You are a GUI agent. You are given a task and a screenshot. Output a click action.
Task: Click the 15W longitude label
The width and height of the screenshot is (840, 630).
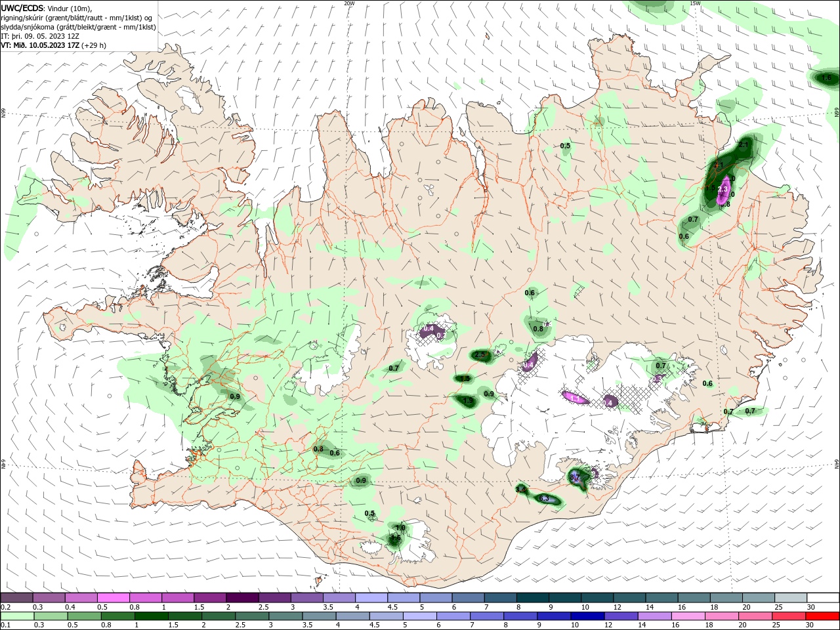pos(695,3)
